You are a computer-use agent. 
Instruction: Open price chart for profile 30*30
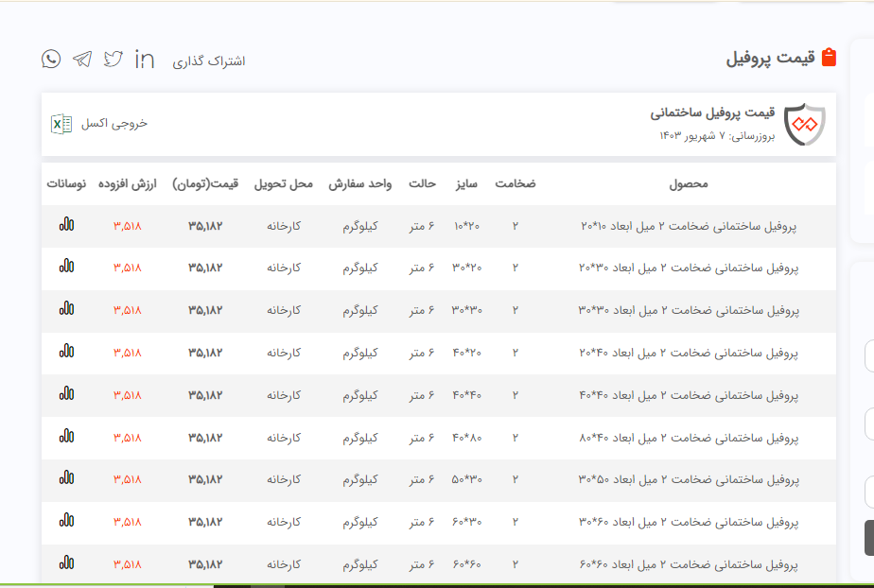(x=66, y=309)
